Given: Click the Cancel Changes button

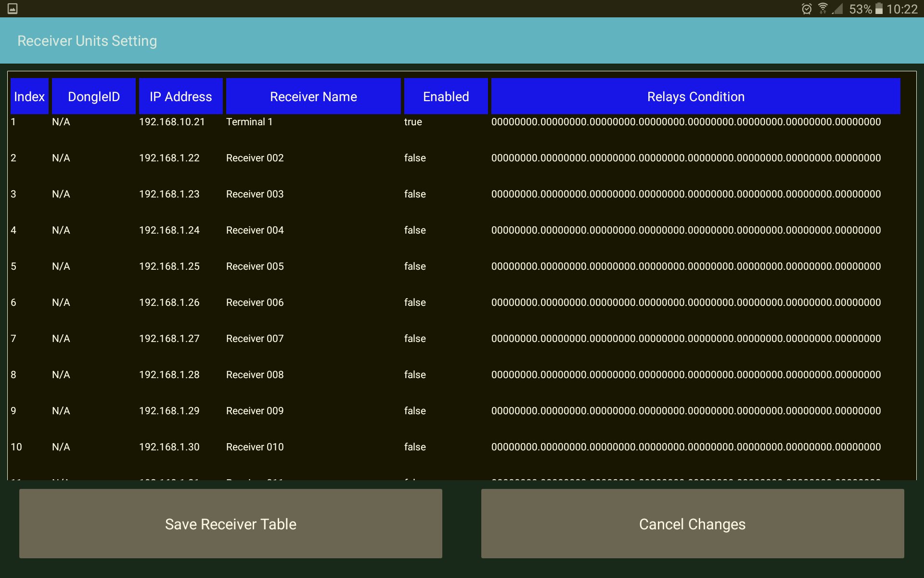Looking at the screenshot, I should point(693,524).
